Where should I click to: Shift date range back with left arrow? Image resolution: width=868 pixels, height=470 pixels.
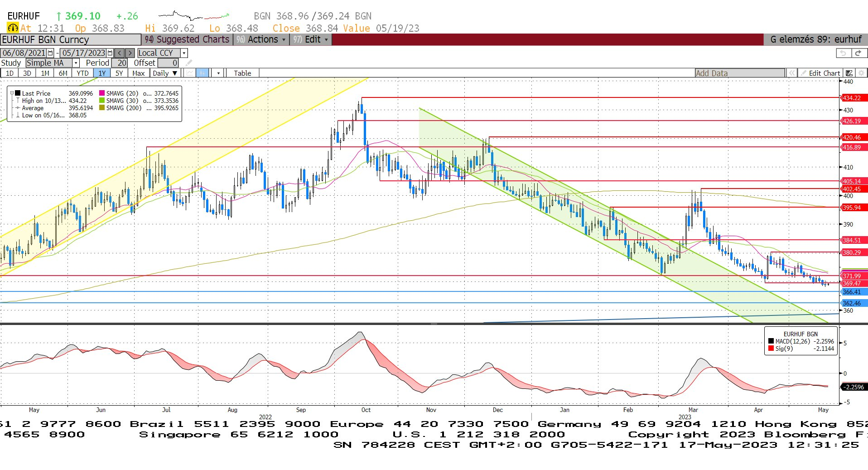click(119, 53)
